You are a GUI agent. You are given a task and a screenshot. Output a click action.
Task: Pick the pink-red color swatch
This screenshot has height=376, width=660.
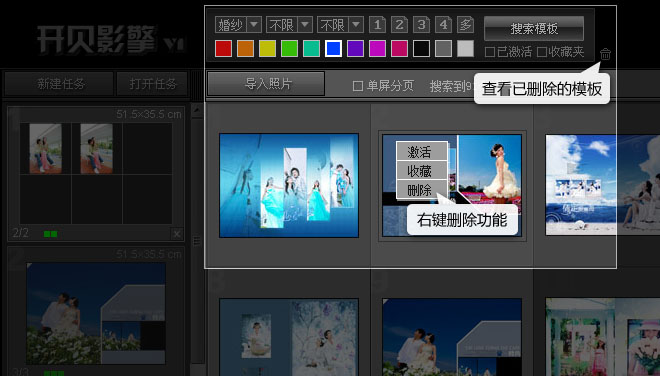click(x=399, y=49)
